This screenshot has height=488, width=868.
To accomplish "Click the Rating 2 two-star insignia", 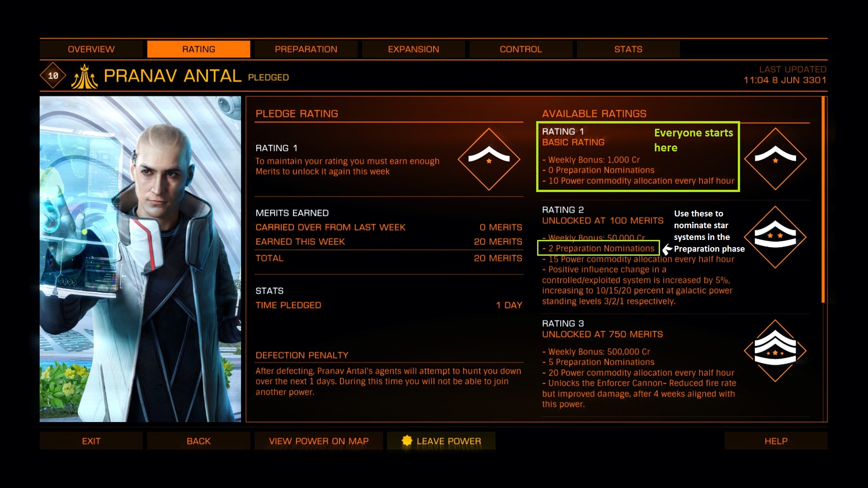I will tap(775, 237).
